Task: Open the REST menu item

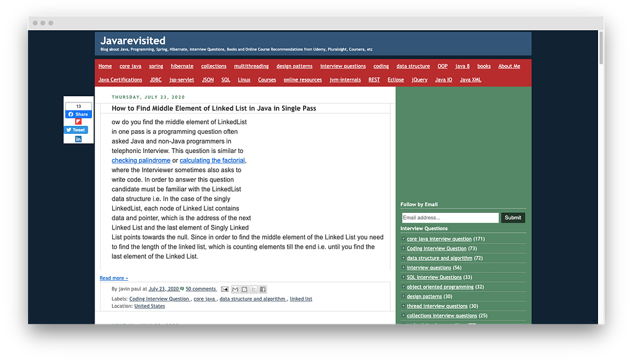Action: pyautogui.click(x=374, y=80)
